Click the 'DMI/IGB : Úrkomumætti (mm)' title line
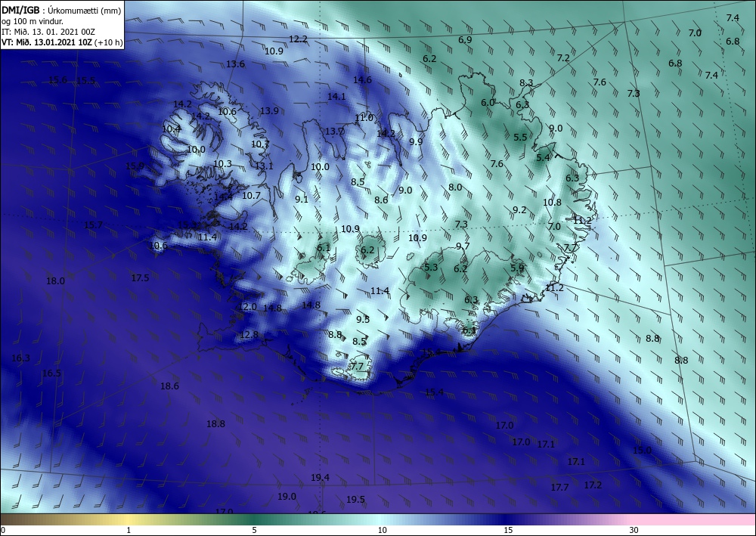Viewport: 756px width, 536px height. [x=61, y=11]
